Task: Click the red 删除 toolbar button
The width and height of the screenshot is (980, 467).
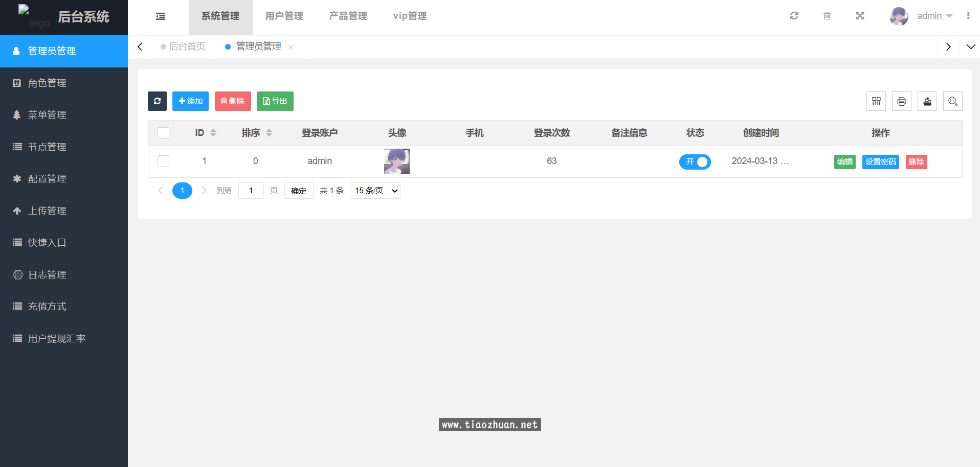Action: [x=233, y=101]
